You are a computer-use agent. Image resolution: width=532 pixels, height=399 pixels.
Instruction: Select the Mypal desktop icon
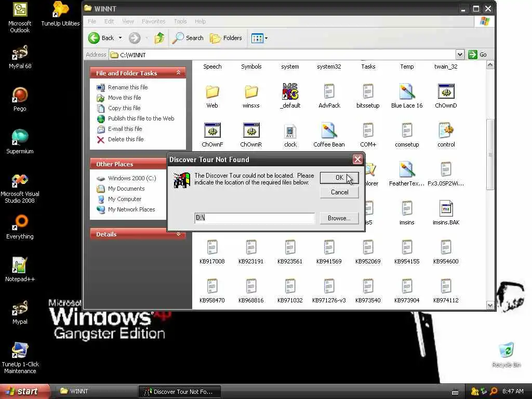pyautogui.click(x=20, y=312)
